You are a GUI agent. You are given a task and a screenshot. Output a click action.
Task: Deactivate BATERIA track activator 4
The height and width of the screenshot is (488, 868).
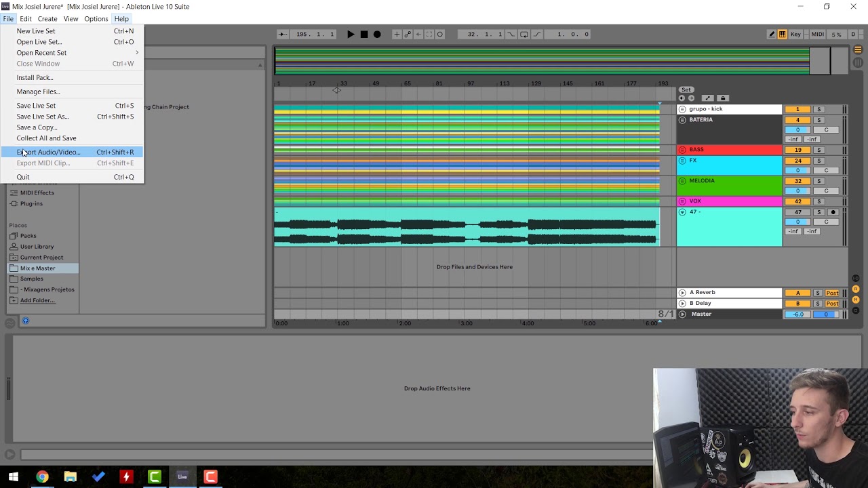pos(797,121)
